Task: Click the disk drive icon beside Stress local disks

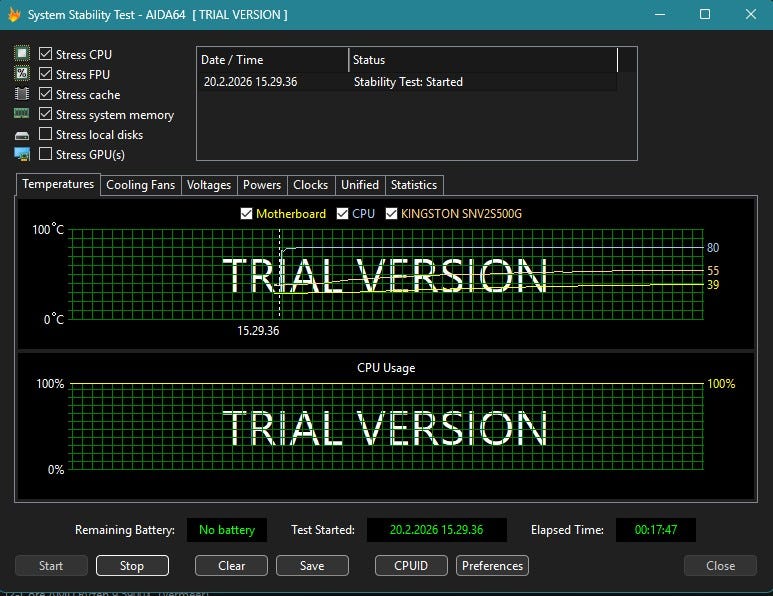Action: pyautogui.click(x=22, y=135)
